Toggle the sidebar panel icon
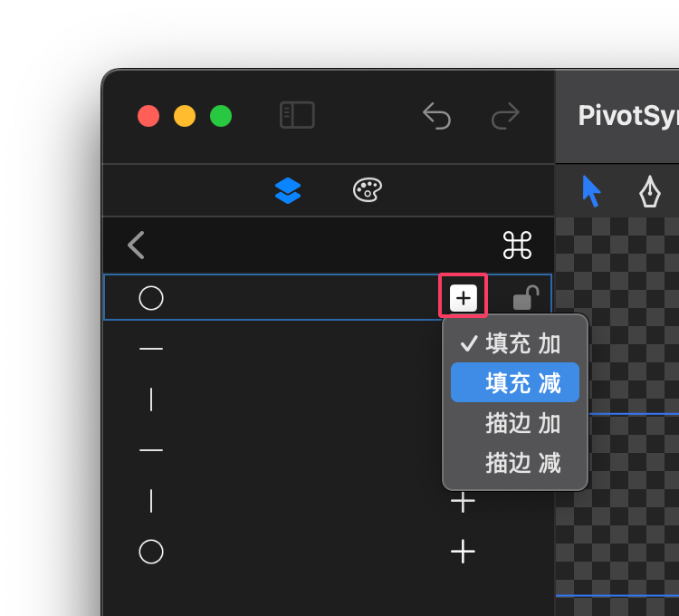679x616 pixels. pyautogui.click(x=297, y=115)
